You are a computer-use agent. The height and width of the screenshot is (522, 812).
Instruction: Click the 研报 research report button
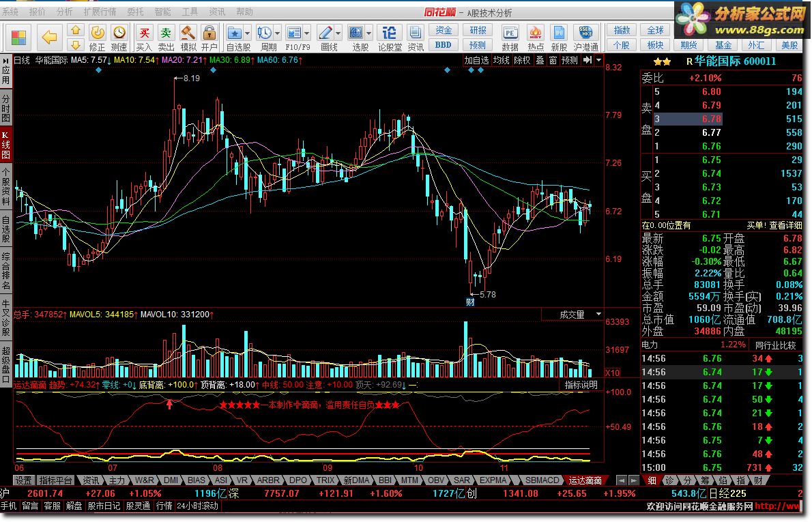[x=478, y=30]
